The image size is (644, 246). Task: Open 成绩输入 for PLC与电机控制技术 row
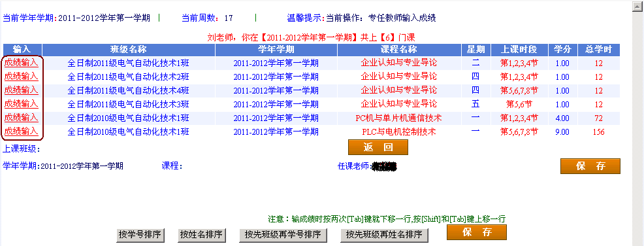tap(22, 132)
